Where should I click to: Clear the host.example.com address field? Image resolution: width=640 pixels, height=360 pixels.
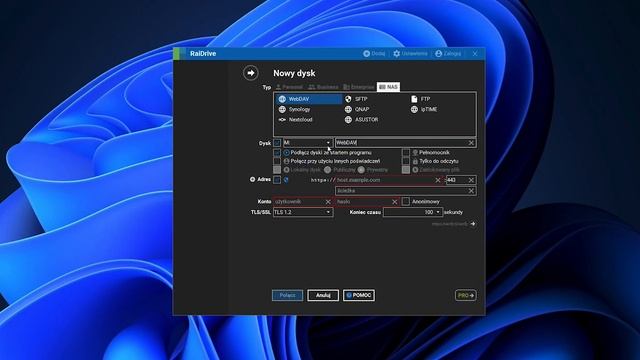click(438, 180)
